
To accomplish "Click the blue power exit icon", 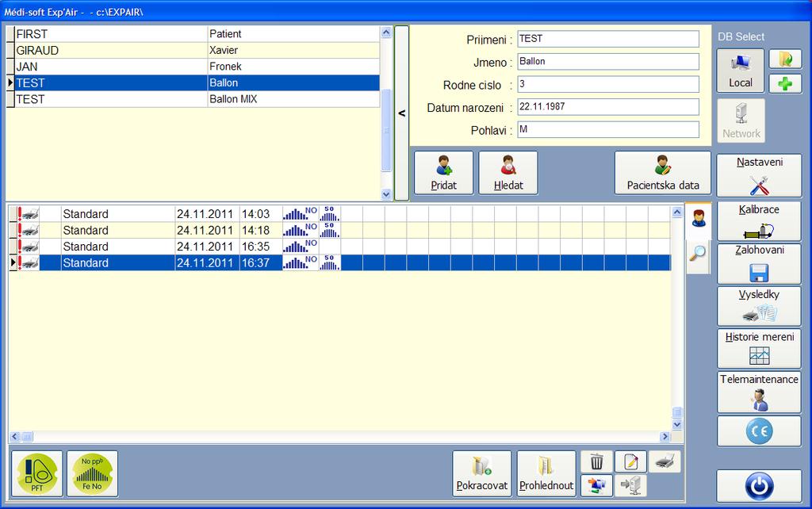I will coord(759,486).
